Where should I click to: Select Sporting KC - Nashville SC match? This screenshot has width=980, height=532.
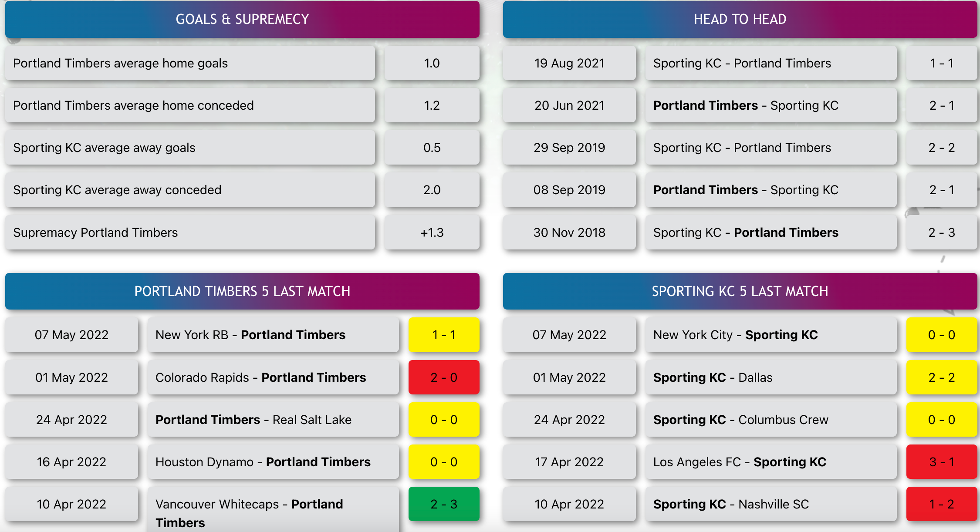(x=771, y=504)
